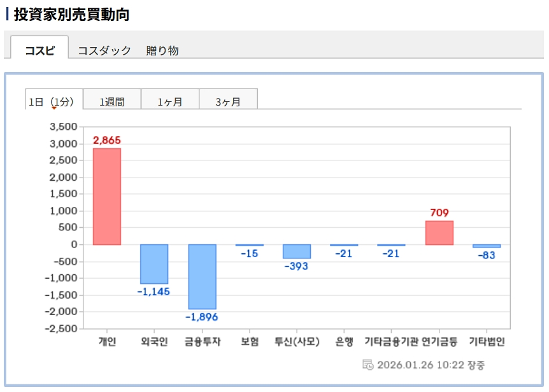Switch to the コスピ tab
549x392 pixels.
[x=39, y=50]
